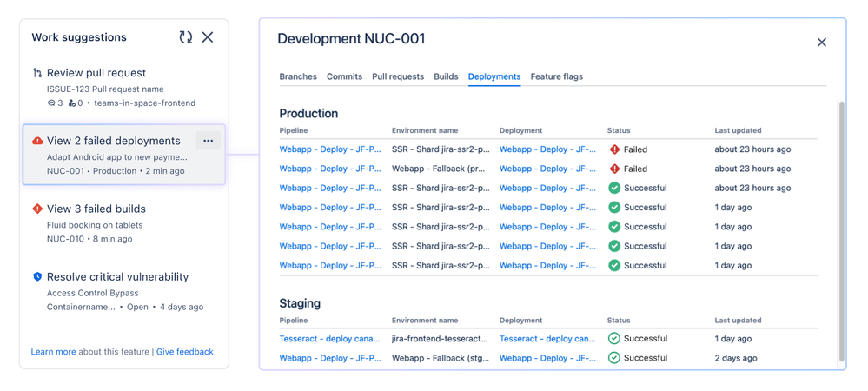The width and height of the screenshot is (868, 391).
Task: Click the approvals icon showing 0
Action: tap(71, 103)
